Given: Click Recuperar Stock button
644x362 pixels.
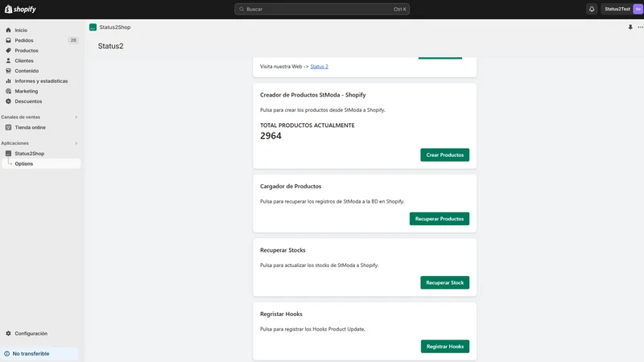Looking at the screenshot, I should tap(445, 283).
